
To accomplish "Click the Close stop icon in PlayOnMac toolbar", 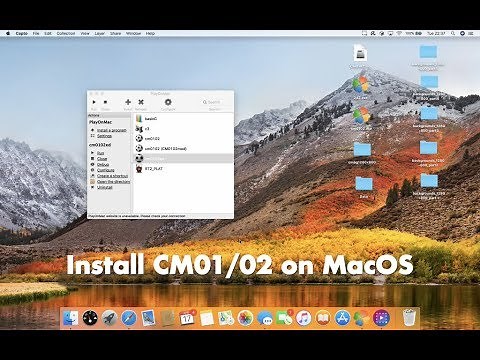I will pos(105,102).
